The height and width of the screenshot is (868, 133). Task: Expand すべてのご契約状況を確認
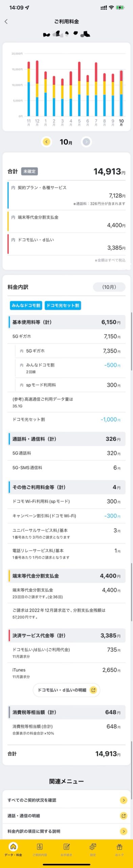66,800
